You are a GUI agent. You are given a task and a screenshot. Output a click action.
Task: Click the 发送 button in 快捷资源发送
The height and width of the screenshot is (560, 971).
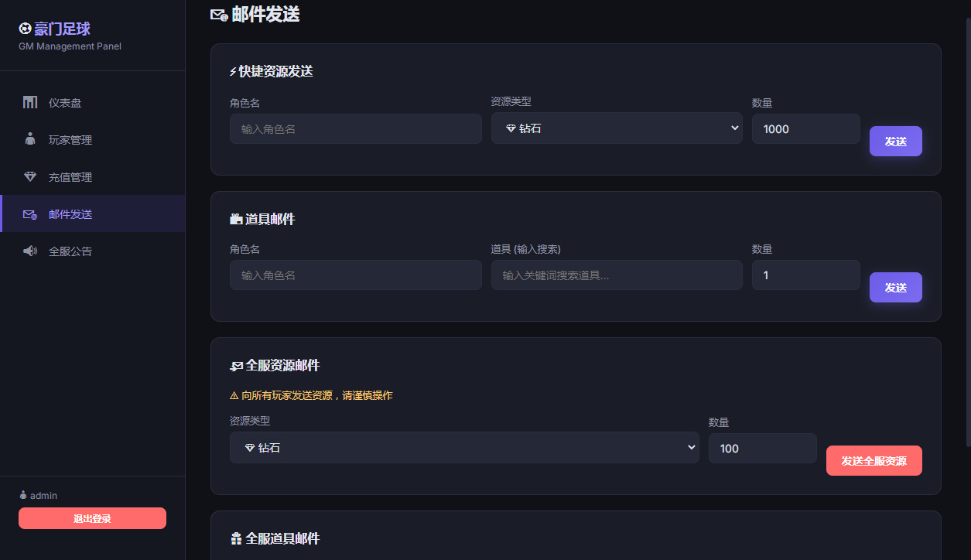(x=895, y=141)
